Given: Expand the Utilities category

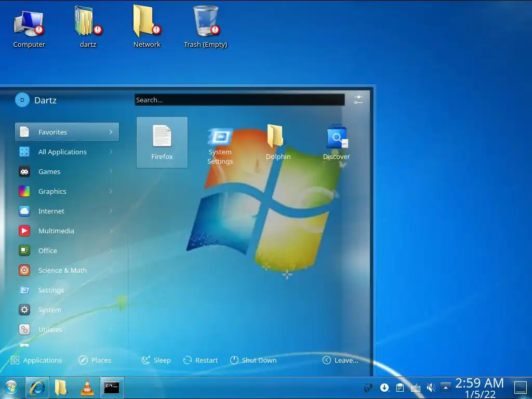Looking at the screenshot, I should pos(67,329).
